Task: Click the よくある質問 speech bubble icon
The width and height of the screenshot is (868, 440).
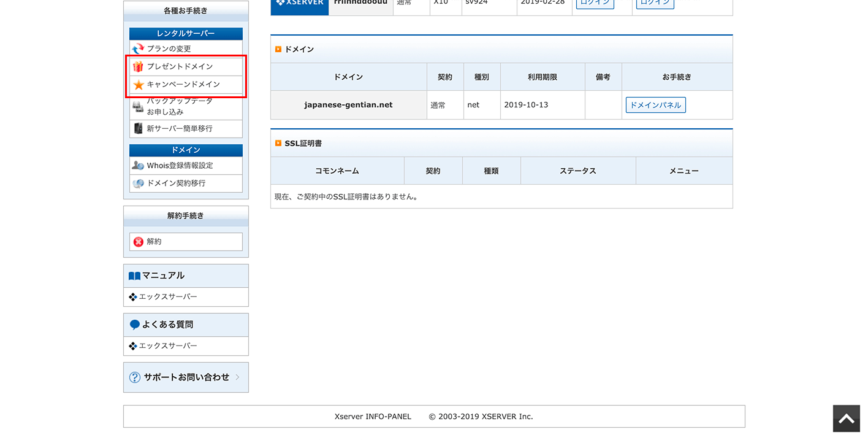Action: [135, 325]
